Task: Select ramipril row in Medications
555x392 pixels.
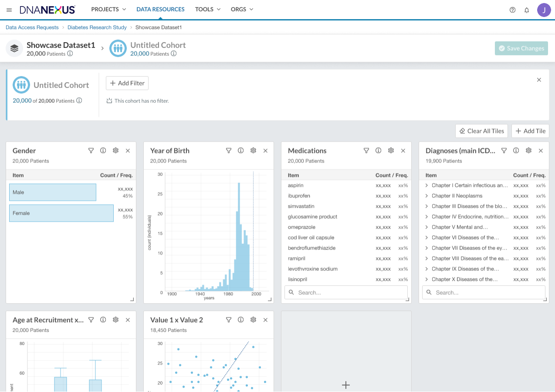Action: pyautogui.click(x=346, y=259)
